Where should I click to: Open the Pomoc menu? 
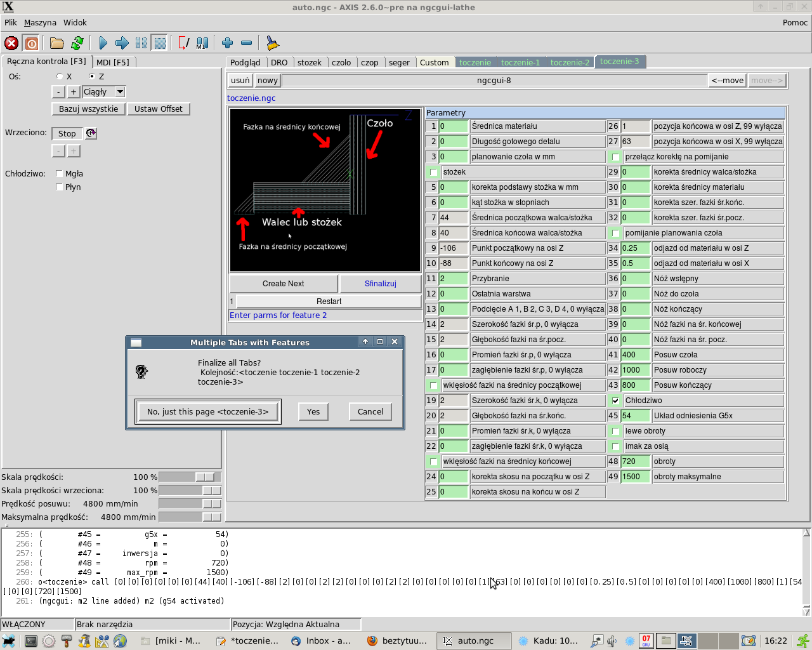click(795, 22)
